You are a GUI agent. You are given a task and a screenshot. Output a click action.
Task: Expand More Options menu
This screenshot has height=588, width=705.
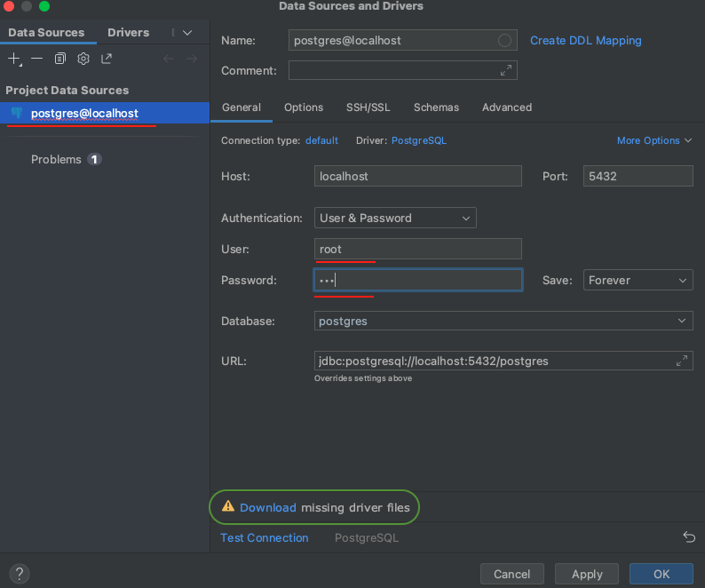click(x=654, y=140)
